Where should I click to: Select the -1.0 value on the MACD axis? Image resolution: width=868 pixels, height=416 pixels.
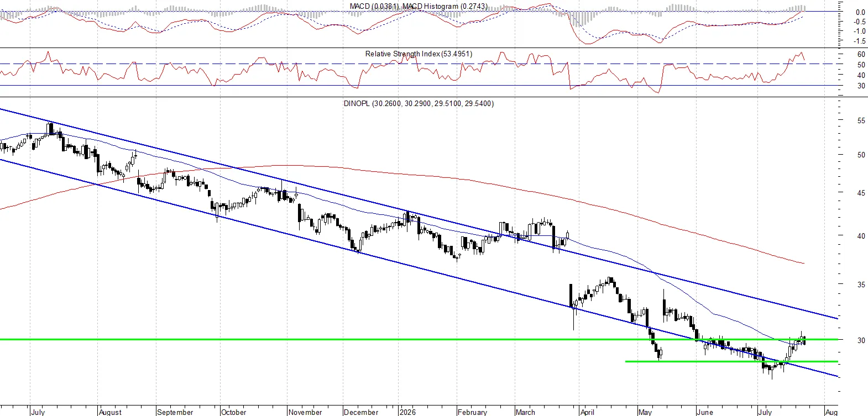(x=860, y=31)
